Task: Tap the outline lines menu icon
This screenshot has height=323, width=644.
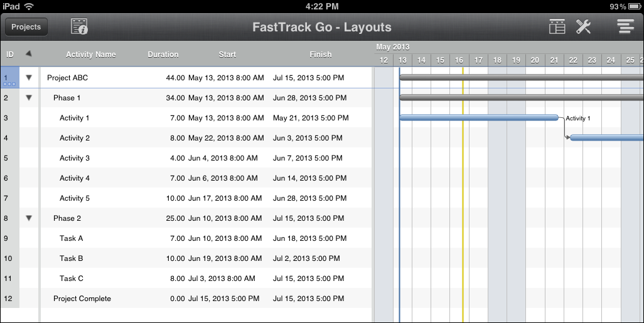Action: (625, 26)
